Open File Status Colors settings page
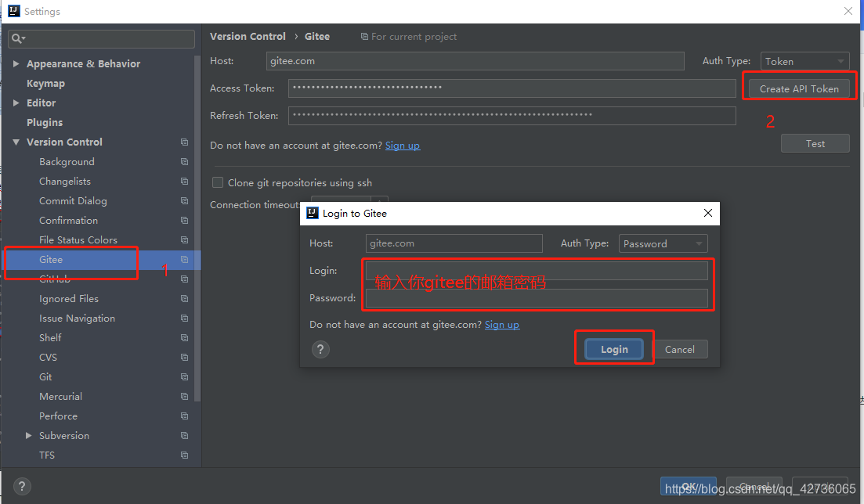Viewport: 864px width, 504px height. 78,240
